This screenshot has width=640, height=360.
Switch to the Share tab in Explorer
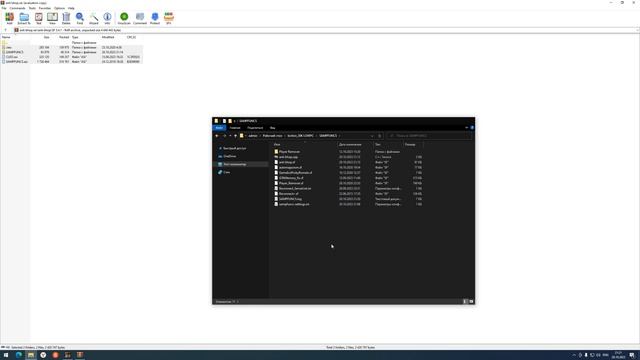pos(255,128)
